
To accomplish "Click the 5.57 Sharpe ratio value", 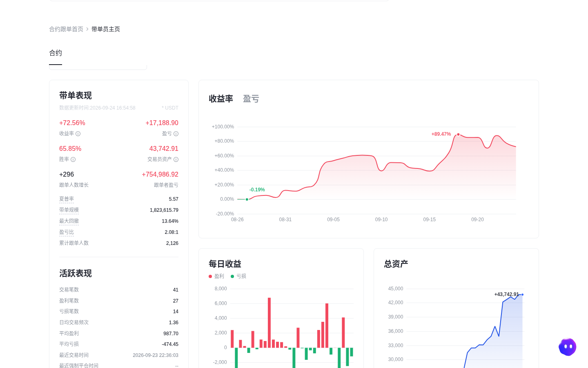I will coord(174,199).
